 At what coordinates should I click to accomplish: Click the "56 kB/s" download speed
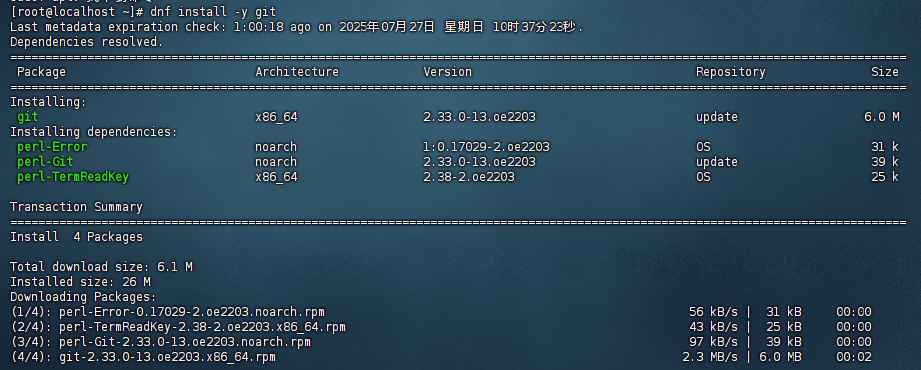pyautogui.click(x=713, y=312)
